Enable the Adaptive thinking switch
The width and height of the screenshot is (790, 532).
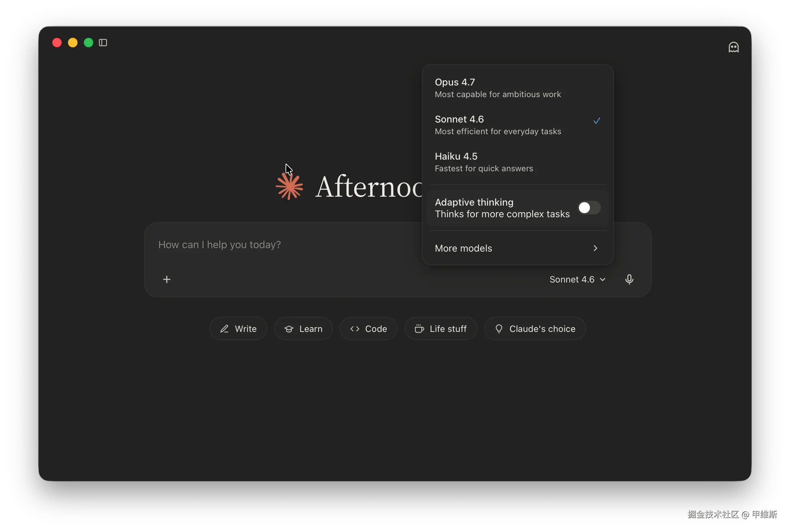[x=589, y=208]
